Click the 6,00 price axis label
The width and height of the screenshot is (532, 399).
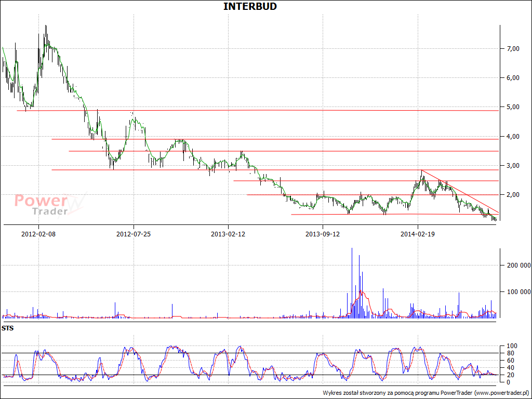513,78
